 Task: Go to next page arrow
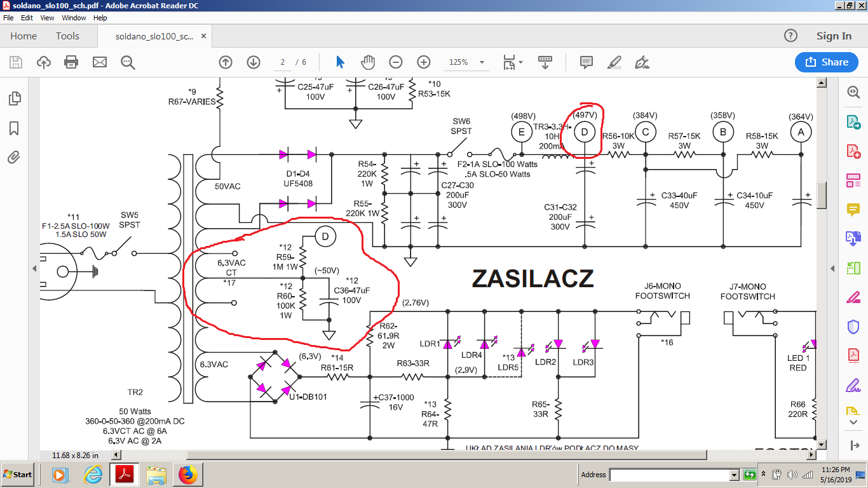pyautogui.click(x=254, y=62)
